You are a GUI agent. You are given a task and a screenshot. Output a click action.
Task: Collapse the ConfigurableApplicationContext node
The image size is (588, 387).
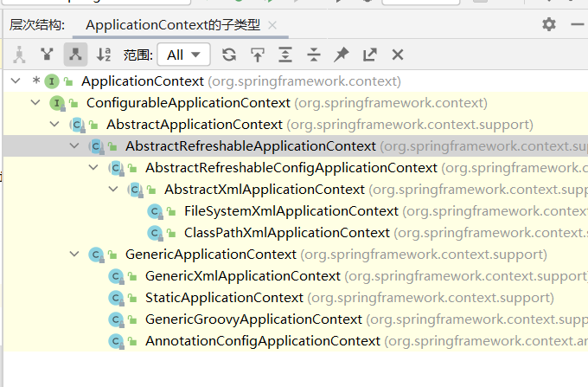(x=35, y=102)
